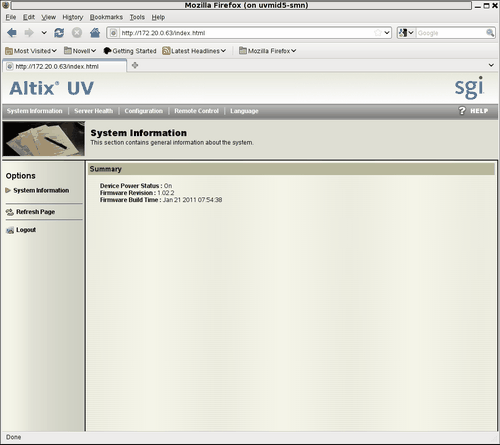Select System Information in the Options sidebar

41,190
